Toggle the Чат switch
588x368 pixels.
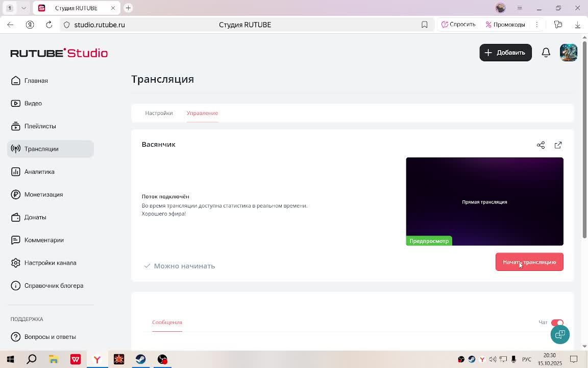[x=557, y=322]
